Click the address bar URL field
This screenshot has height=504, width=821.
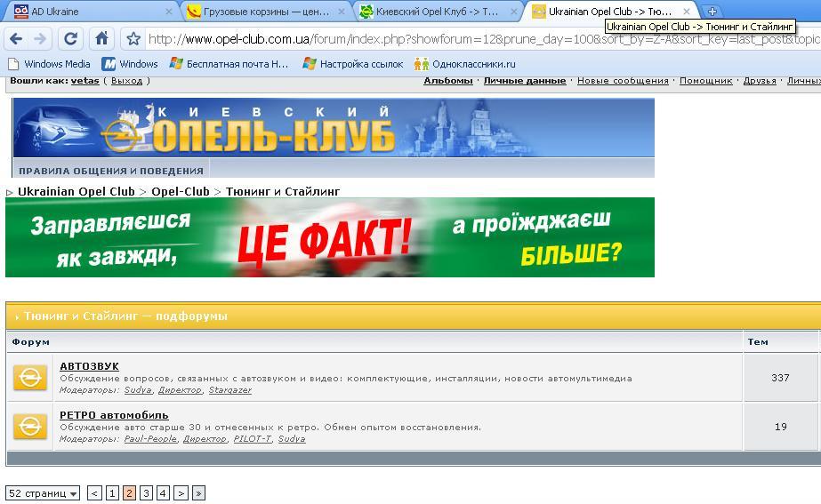[482, 39]
